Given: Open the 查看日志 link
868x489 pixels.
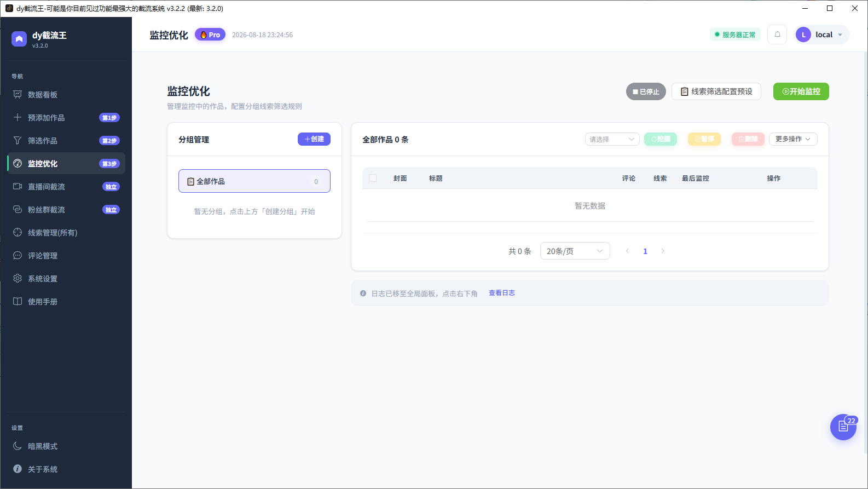Looking at the screenshot, I should pyautogui.click(x=502, y=293).
